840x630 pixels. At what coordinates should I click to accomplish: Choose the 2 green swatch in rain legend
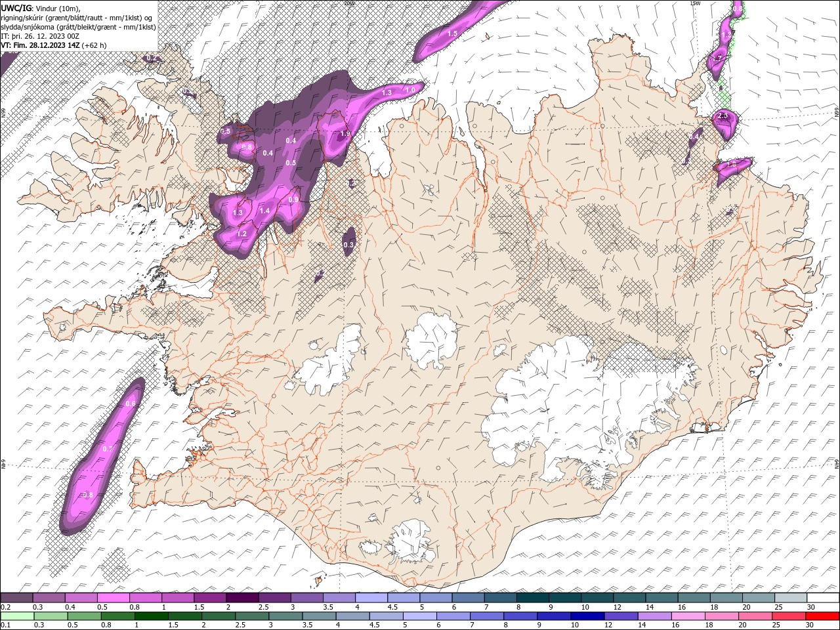point(218,616)
